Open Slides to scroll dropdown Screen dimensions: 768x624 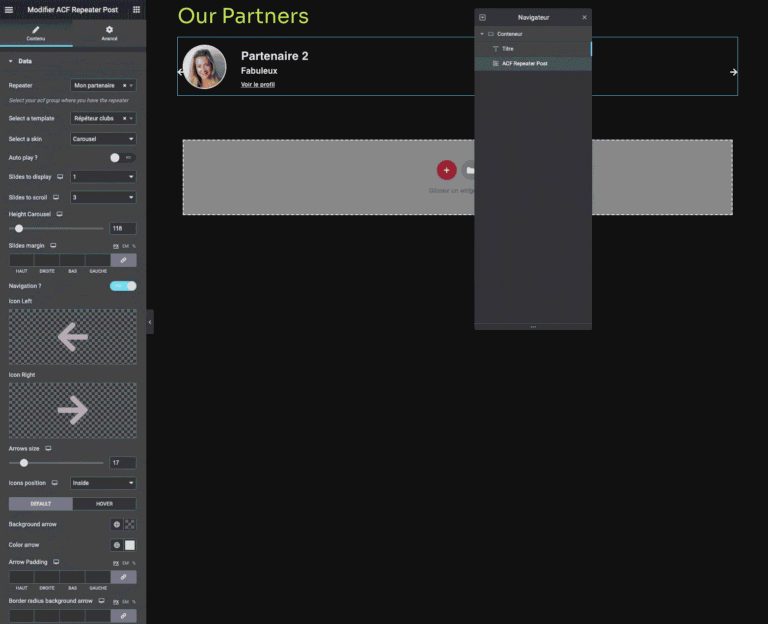click(103, 197)
